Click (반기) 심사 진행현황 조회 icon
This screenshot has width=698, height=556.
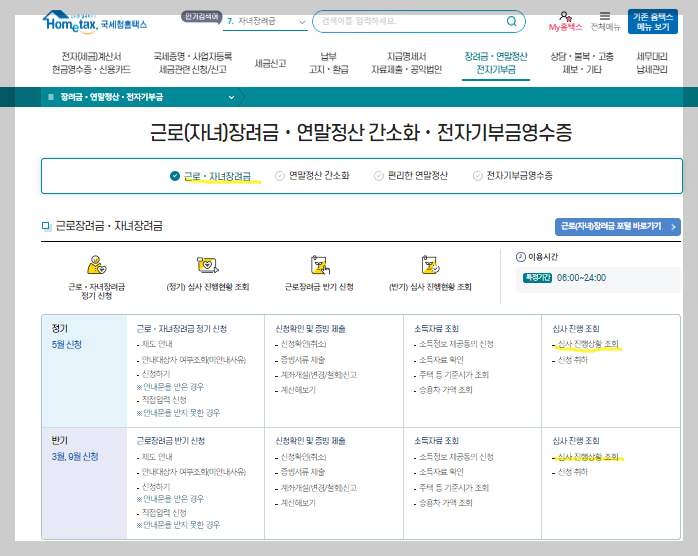click(430, 264)
